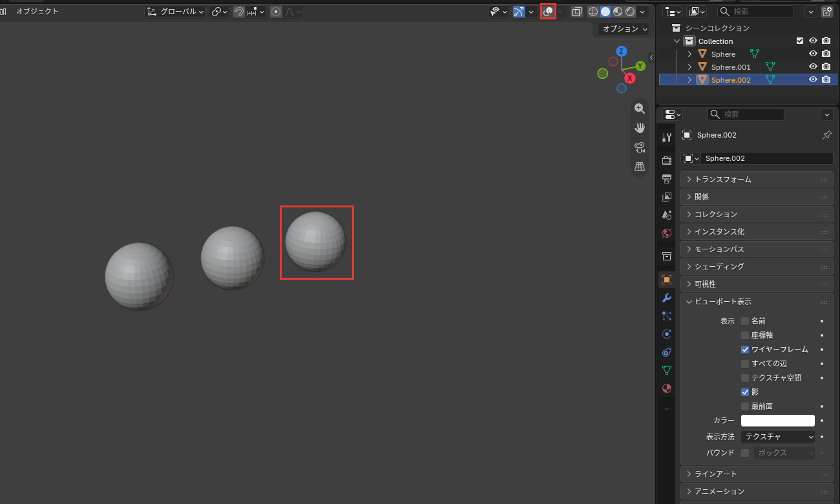
Task: Disable the 影 checkbox
Action: click(745, 392)
